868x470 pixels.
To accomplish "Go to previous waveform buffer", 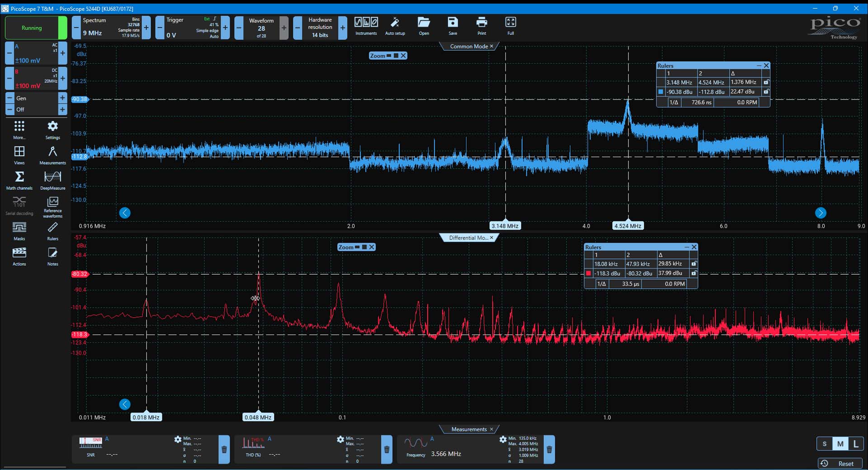I will pyautogui.click(x=239, y=28).
